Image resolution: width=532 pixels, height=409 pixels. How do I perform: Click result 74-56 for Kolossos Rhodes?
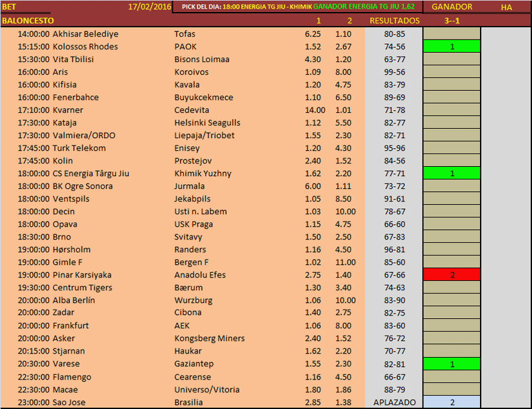pos(394,47)
